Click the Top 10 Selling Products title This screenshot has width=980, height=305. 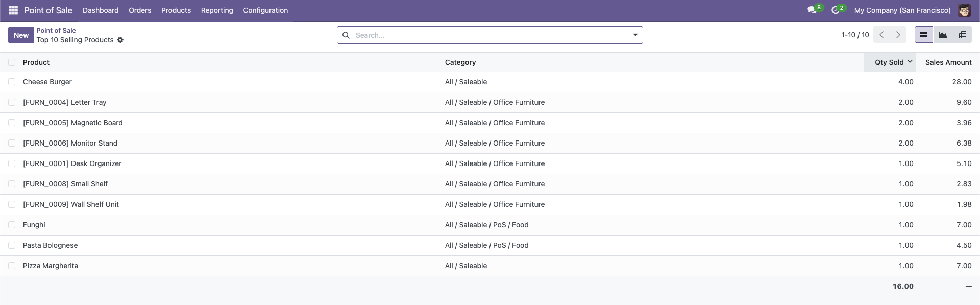tap(75, 40)
